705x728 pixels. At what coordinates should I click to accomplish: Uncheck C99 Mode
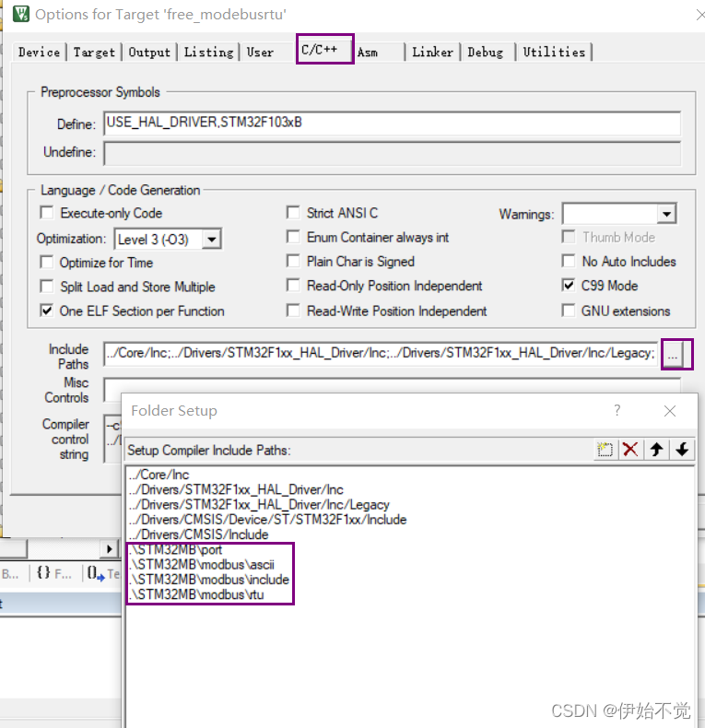(x=569, y=285)
